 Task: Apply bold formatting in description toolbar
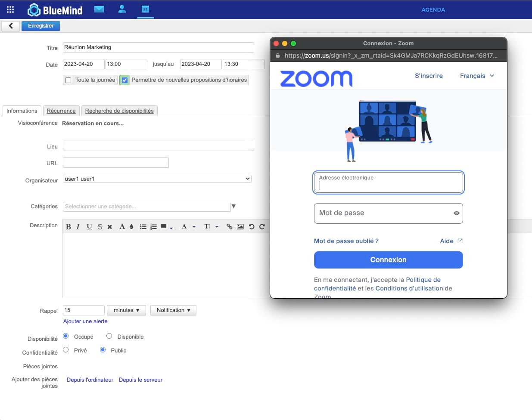pyautogui.click(x=68, y=227)
